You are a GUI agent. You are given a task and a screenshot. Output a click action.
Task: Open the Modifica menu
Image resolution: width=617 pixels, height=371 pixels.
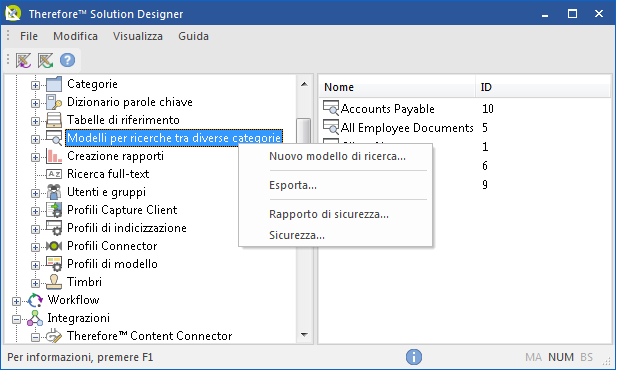coord(76,36)
